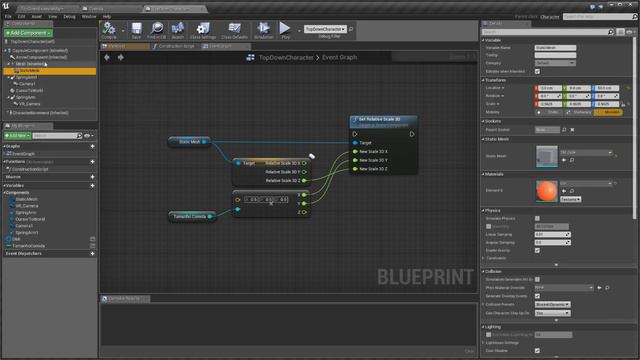Toggle Simulation Generates Hit Events checkbox
This screenshot has height=360, width=640.
tap(537, 279)
